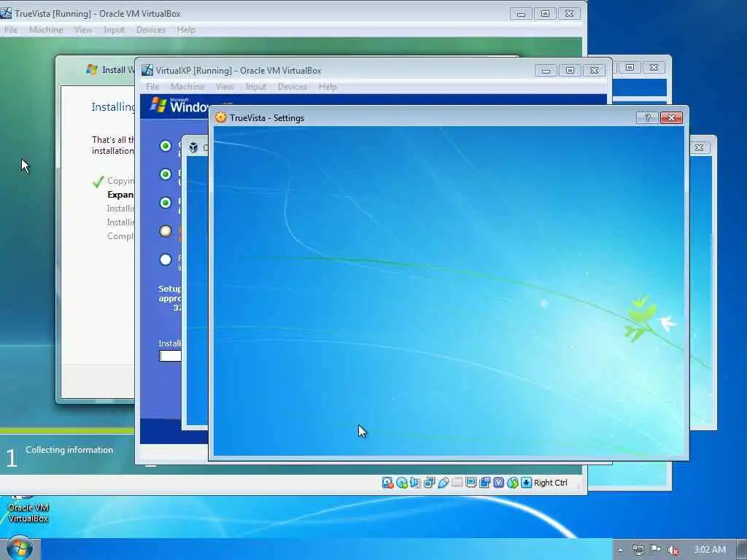Click gear icon in TrueVista - Settings title bar
Image resolution: width=747 pixels, height=560 pixels.
click(x=220, y=117)
